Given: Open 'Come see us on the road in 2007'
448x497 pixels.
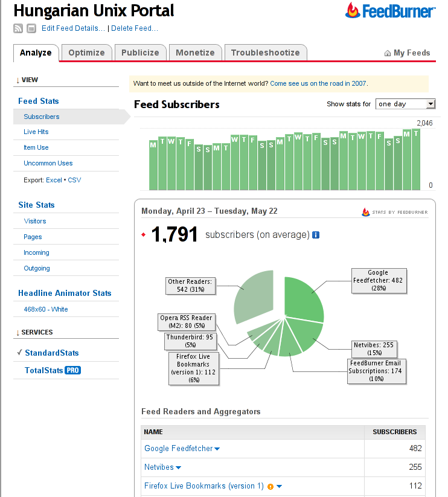Looking at the screenshot, I should 318,83.
